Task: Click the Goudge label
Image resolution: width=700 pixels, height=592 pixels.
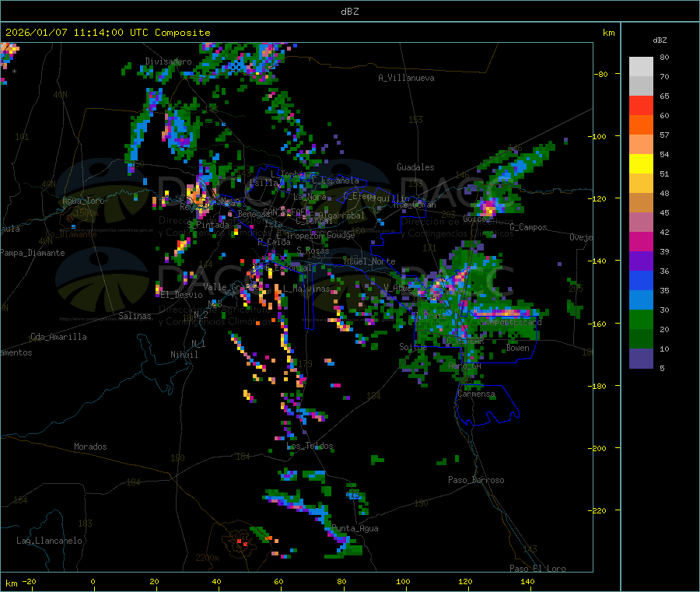Action: 341,235
